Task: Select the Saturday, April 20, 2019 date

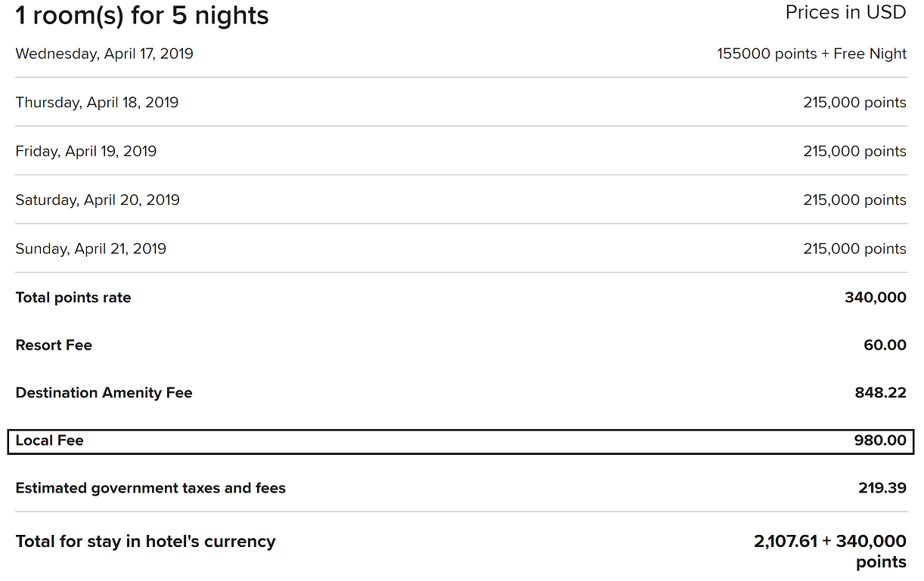Action: 98,200
